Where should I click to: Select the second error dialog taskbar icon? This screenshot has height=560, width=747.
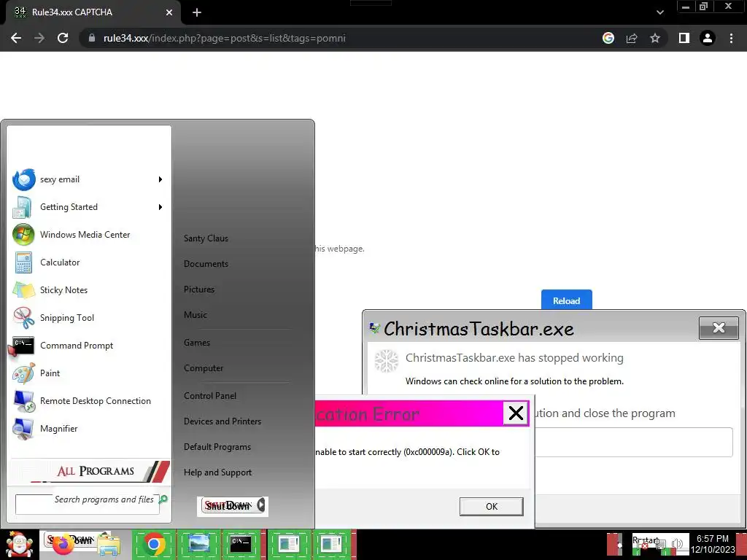coord(332,545)
